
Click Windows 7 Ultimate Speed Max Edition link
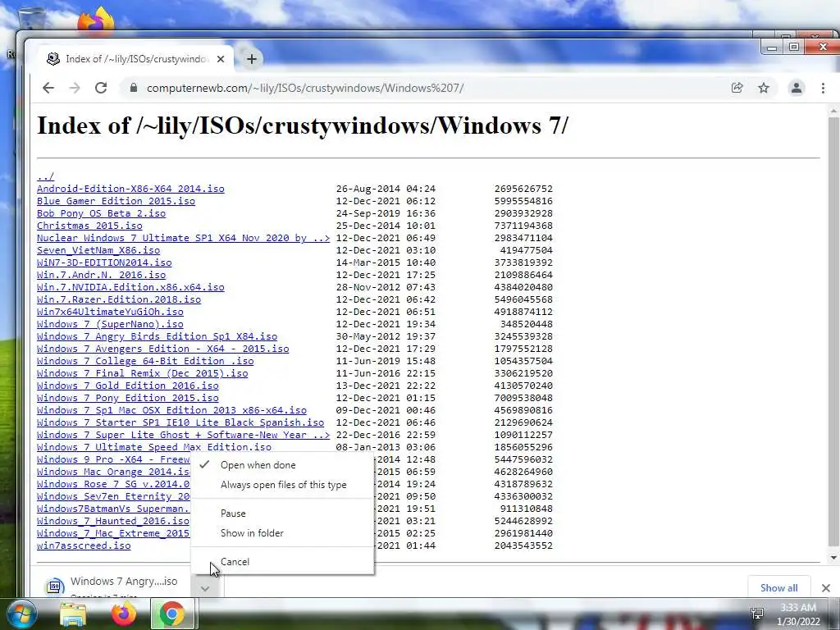154,447
